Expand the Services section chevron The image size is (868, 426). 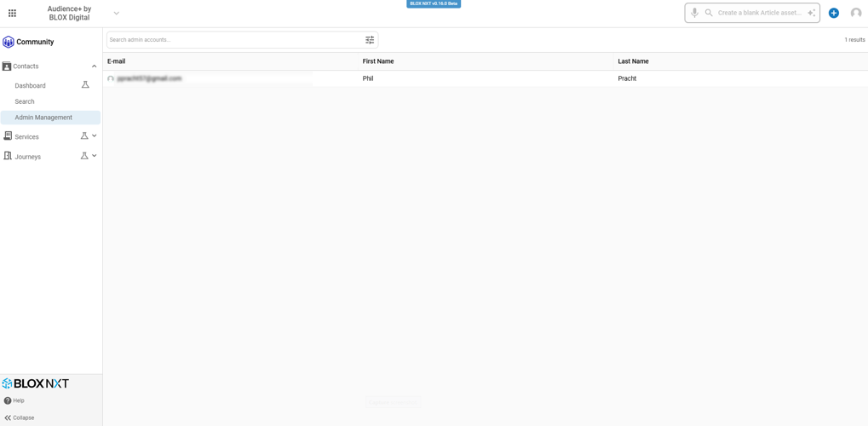[x=94, y=135]
